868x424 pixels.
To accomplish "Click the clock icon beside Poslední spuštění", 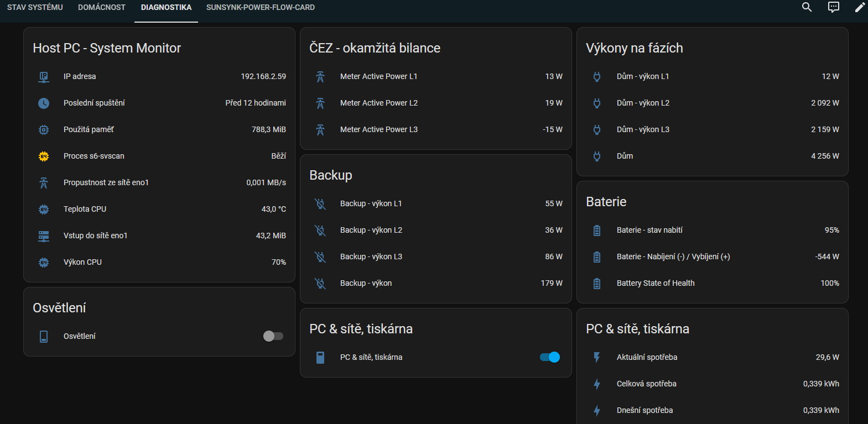I will click(44, 103).
